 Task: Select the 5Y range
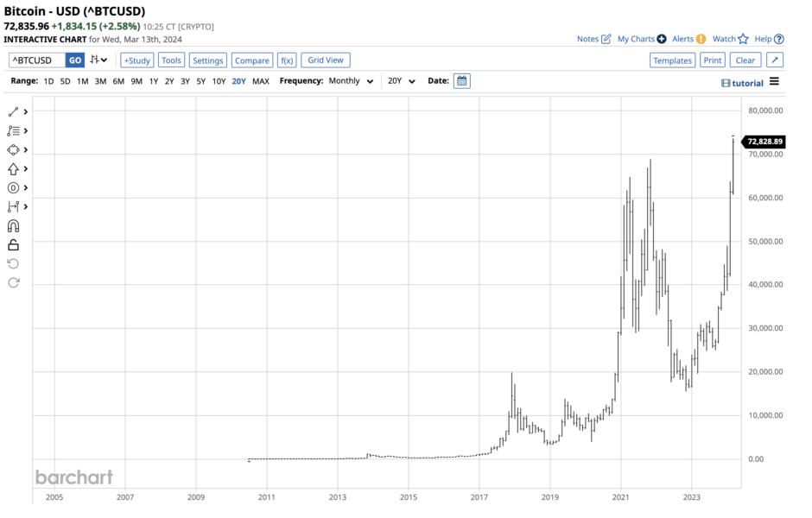pyautogui.click(x=201, y=81)
